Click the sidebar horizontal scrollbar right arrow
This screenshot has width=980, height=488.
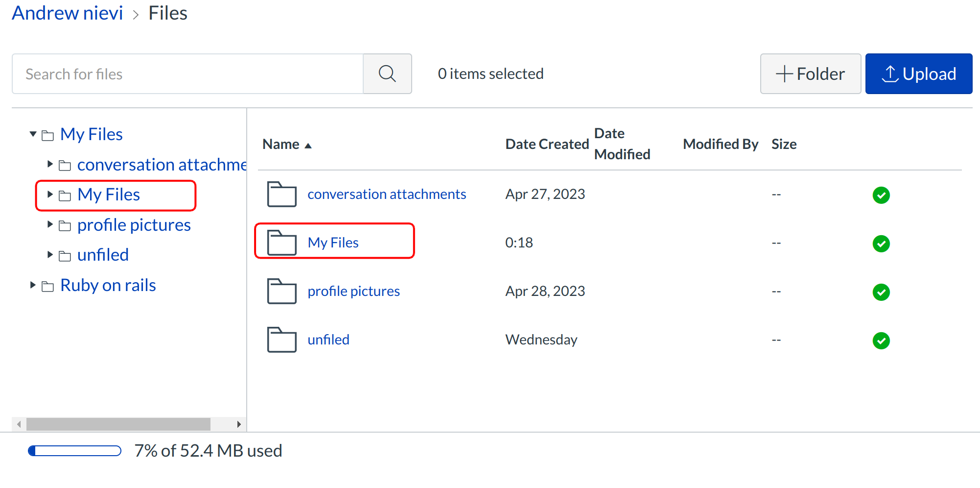pos(238,424)
